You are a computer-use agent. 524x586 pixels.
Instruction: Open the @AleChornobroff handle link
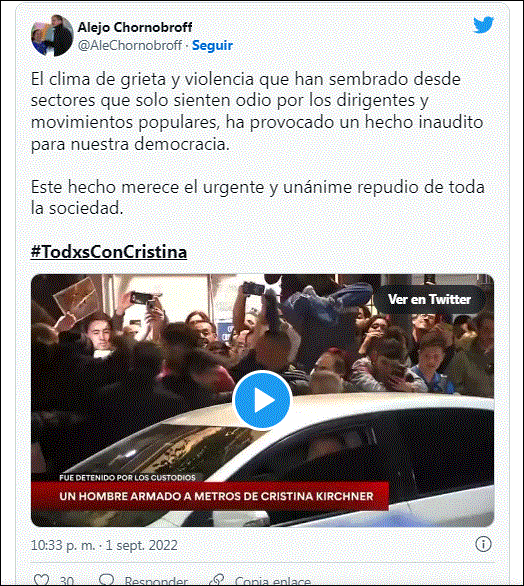[130, 46]
